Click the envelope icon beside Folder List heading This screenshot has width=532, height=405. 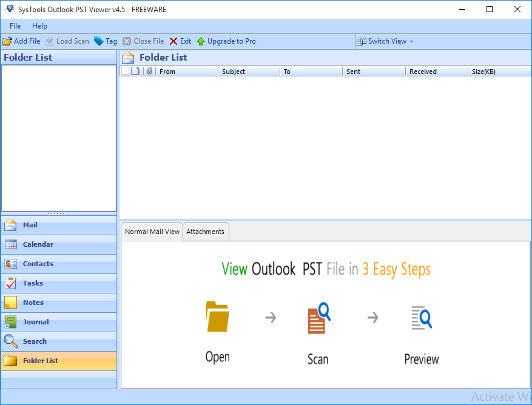click(128, 58)
